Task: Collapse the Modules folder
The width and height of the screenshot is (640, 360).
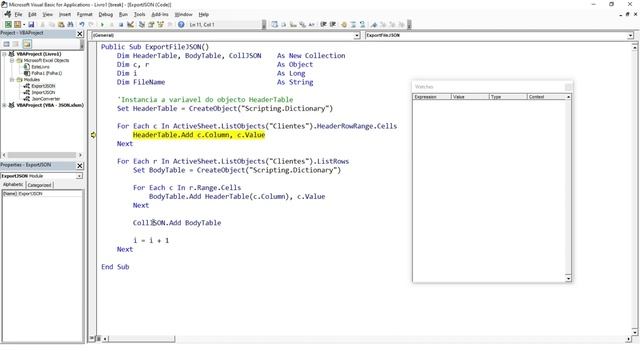Action: [x=12, y=80]
